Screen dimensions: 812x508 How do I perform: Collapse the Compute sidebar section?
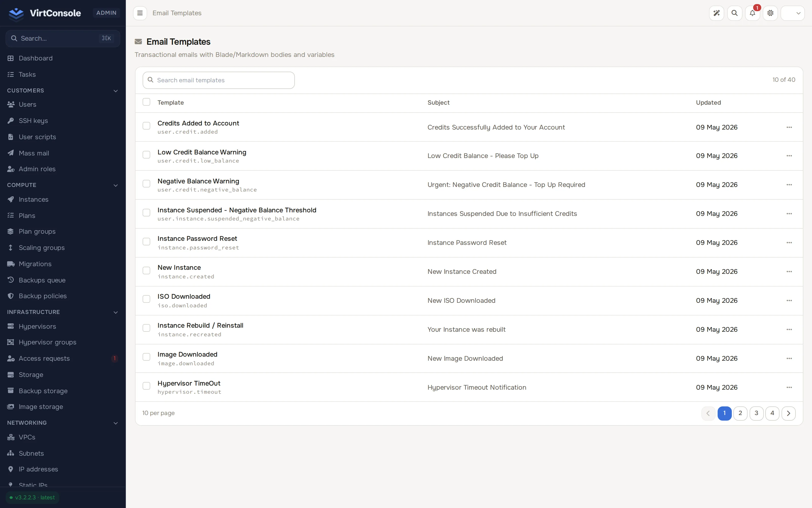(x=63, y=185)
